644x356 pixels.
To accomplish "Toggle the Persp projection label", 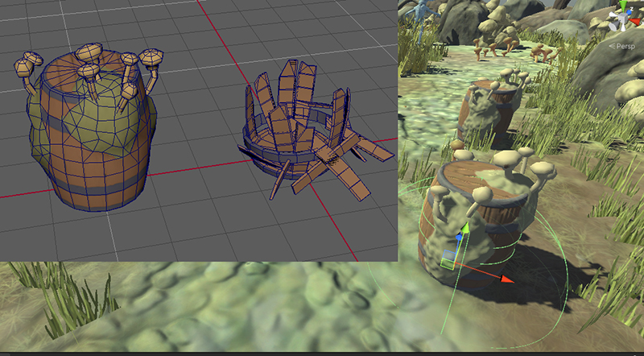I will click(622, 46).
